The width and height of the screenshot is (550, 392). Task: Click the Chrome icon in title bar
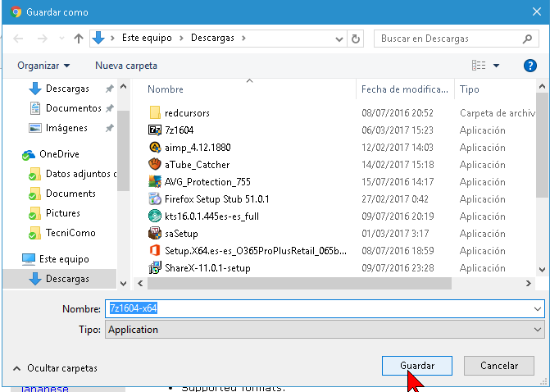pos(16,12)
